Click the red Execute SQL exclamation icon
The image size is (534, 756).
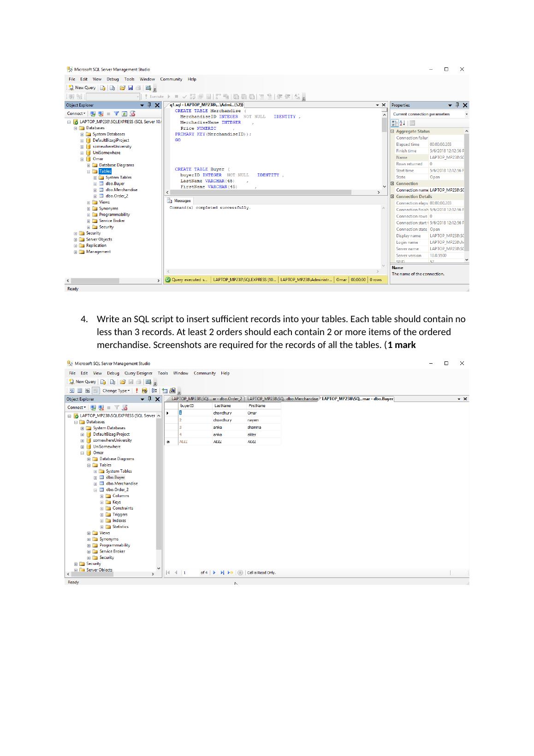[x=136, y=390]
